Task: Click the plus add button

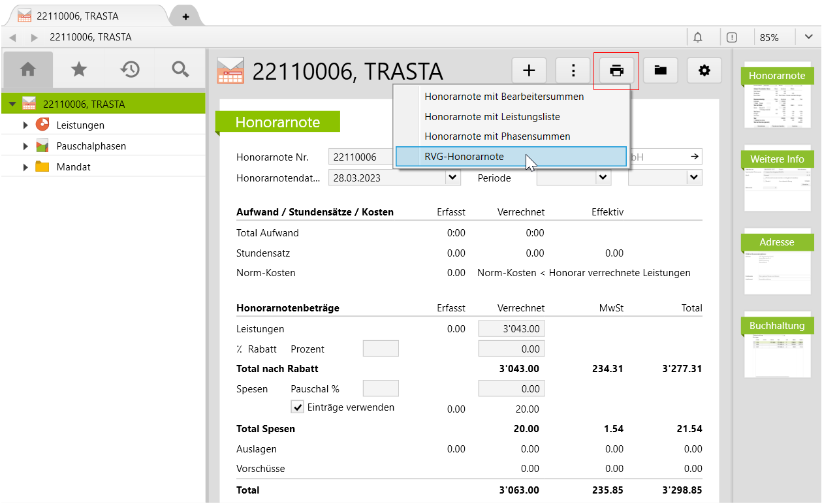Action: pyautogui.click(x=529, y=71)
